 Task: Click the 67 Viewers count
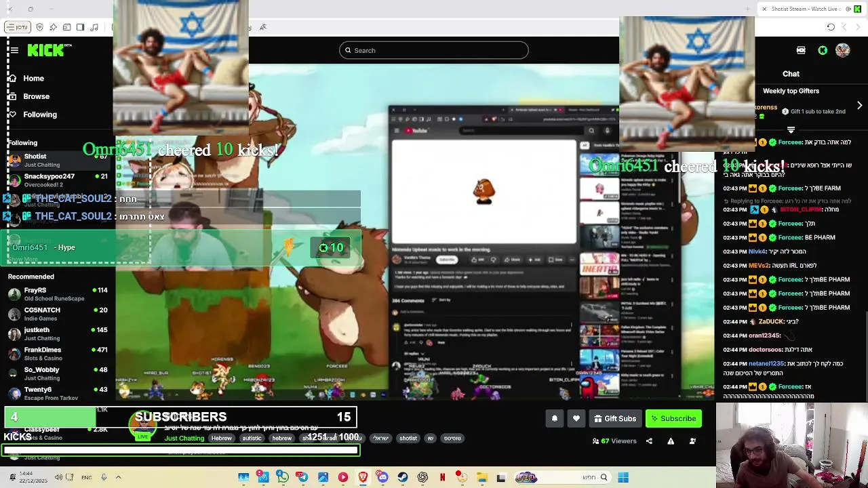pyautogui.click(x=614, y=441)
